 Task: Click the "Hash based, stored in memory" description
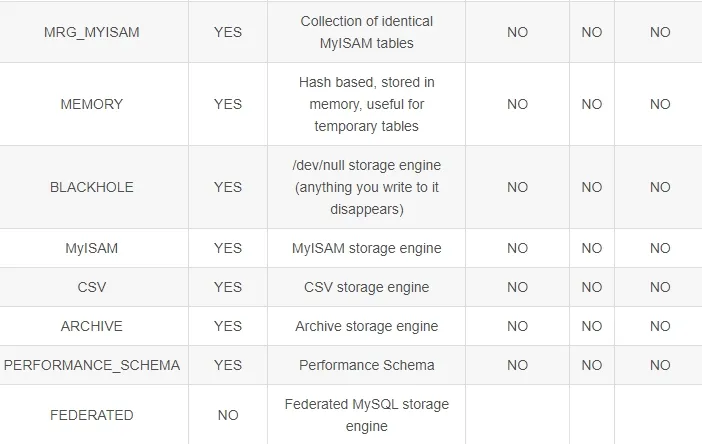pos(366,104)
